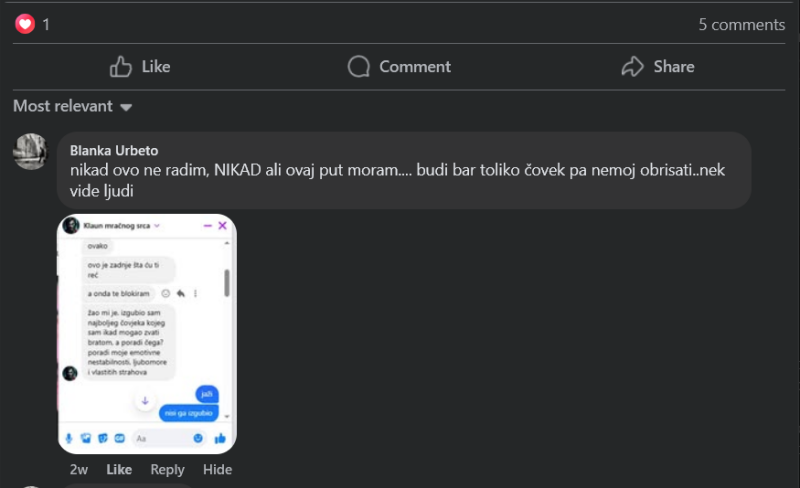Share the post

(x=658, y=66)
